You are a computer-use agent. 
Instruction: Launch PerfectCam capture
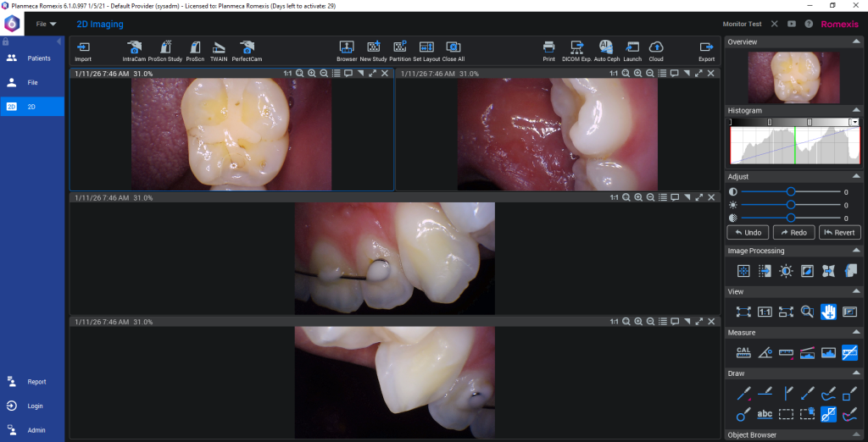(247, 47)
